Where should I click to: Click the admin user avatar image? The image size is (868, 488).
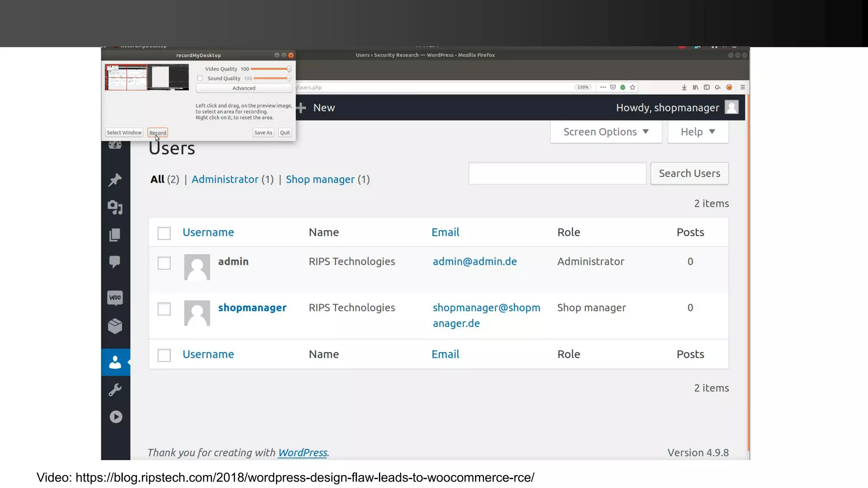[197, 267]
